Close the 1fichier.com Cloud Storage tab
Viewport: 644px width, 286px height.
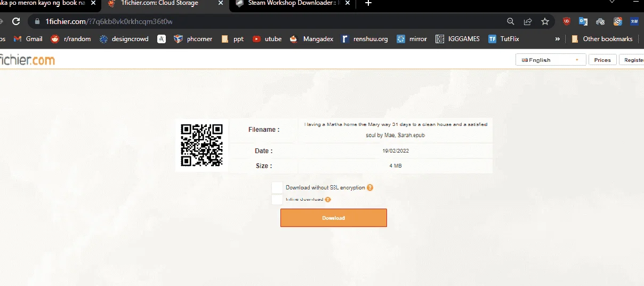tap(220, 3)
